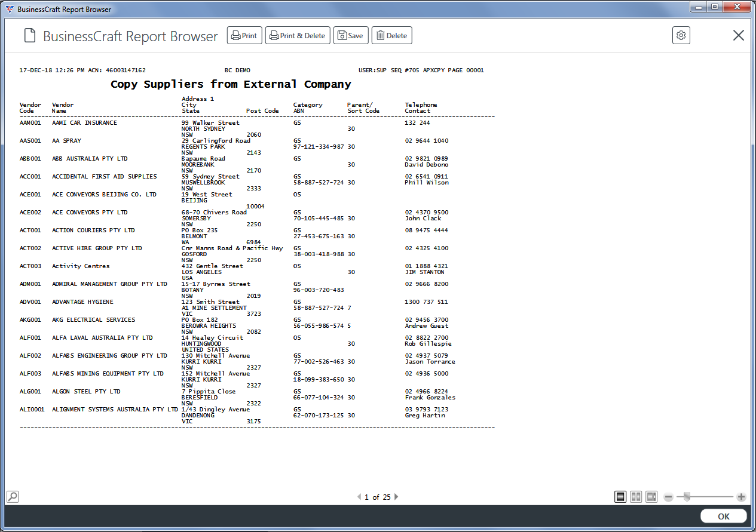This screenshot has width=756, height=532.
Task: Select vendor code ALF003
Action: (30, 374)
